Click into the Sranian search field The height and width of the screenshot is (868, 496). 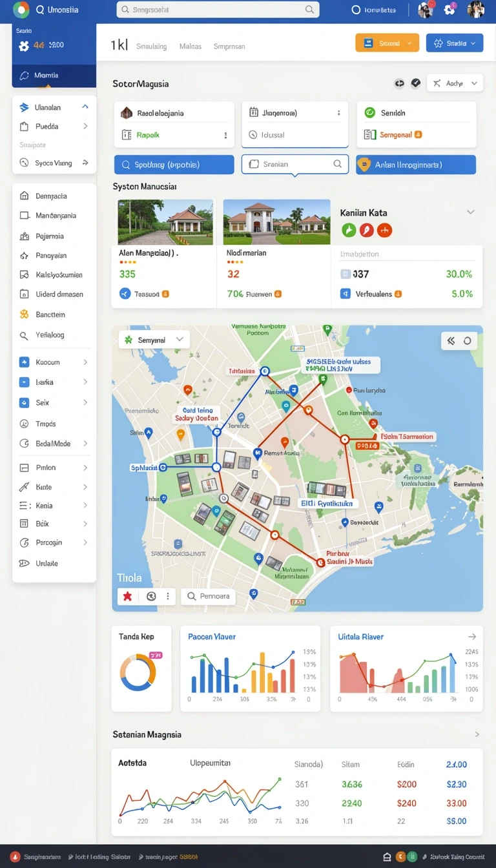pyautogui.click(x=295, y=164)
